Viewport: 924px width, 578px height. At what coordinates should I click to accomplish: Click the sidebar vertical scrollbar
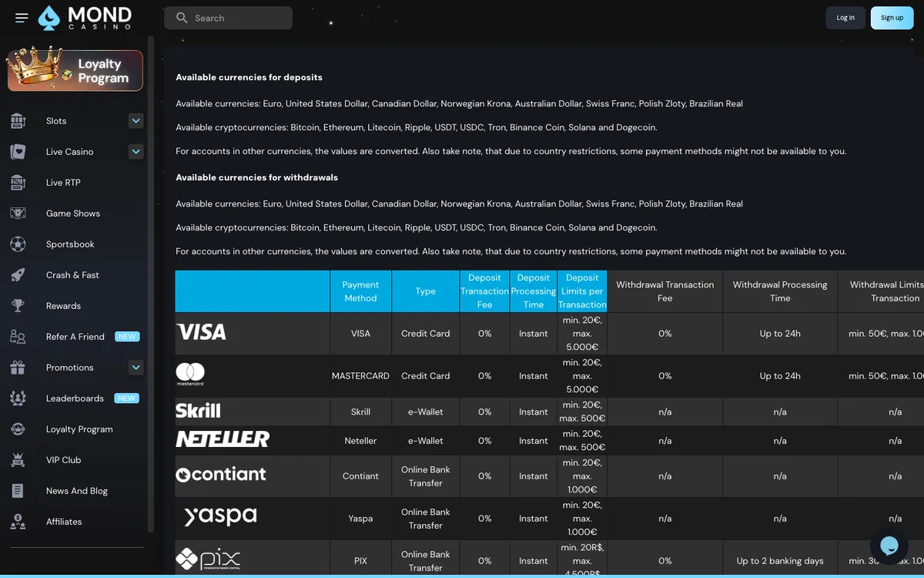(151, 285)
